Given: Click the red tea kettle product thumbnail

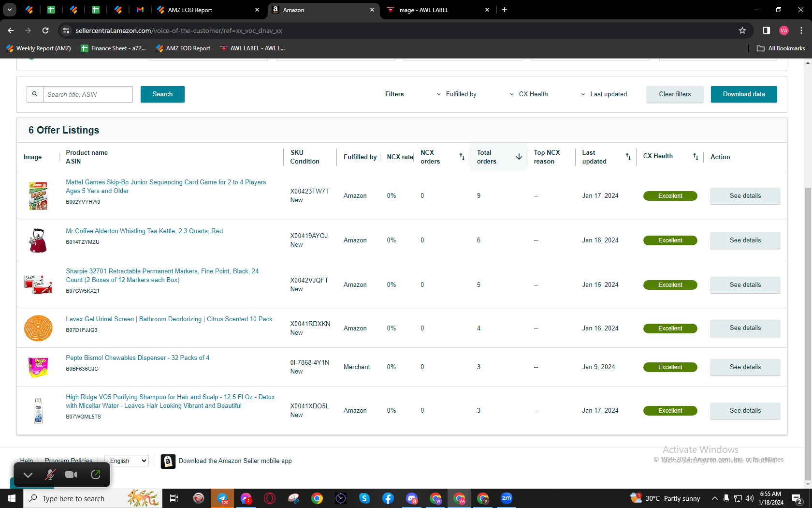Looking at the screenshot, I should tap(38, 240).
